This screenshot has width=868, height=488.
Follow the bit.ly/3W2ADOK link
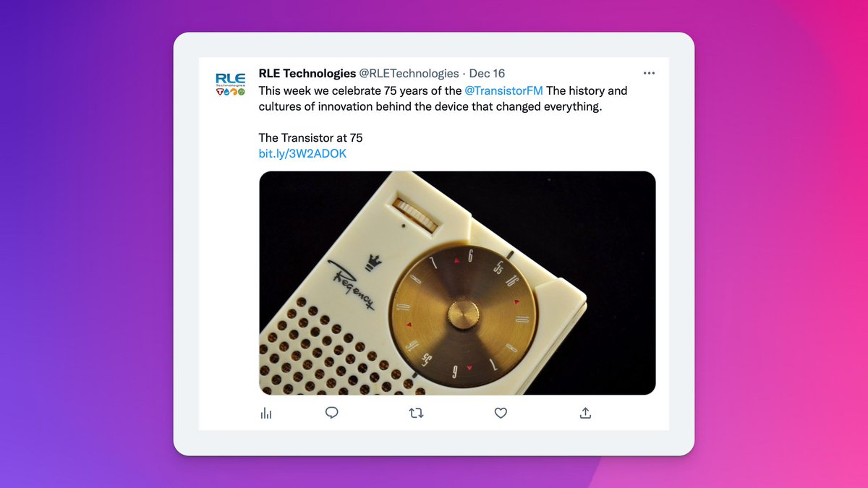pyautogui.click(x=302, y=154)
